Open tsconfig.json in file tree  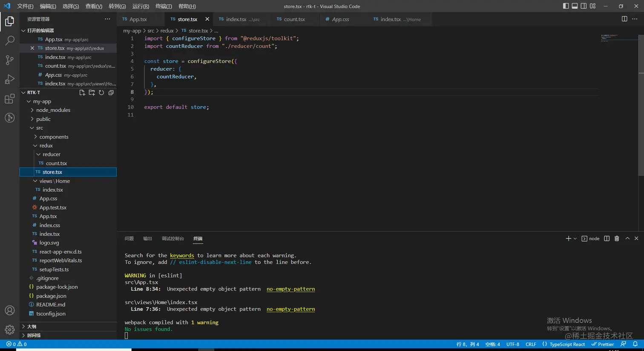click(51, 314)
